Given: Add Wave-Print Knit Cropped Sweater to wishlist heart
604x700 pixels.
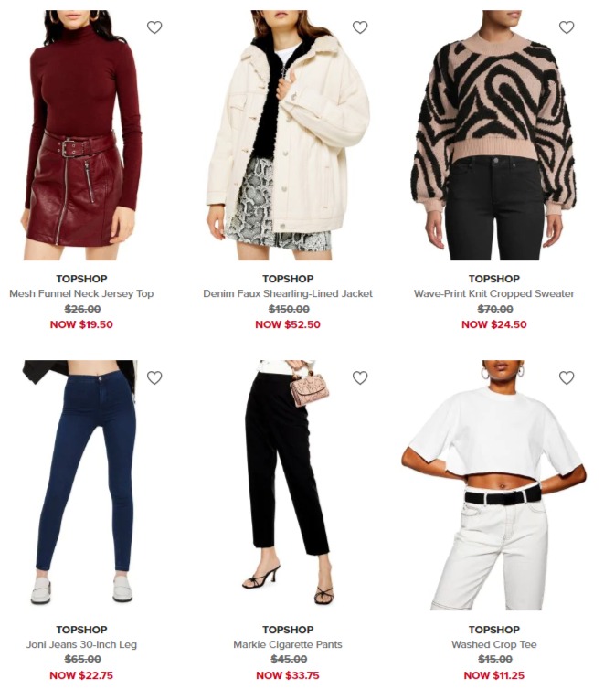Looking at the screenshot, I should tap(566, 27).
